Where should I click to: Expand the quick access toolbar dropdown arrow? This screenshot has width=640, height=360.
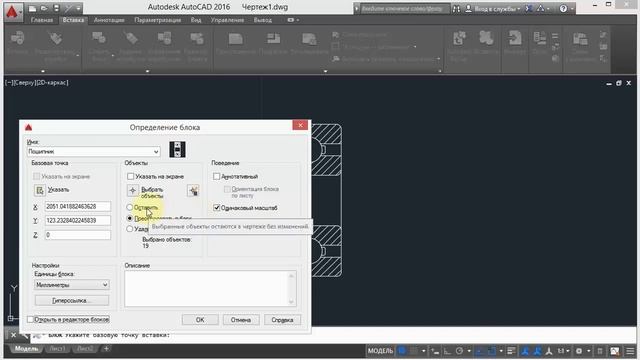(79, 8)
